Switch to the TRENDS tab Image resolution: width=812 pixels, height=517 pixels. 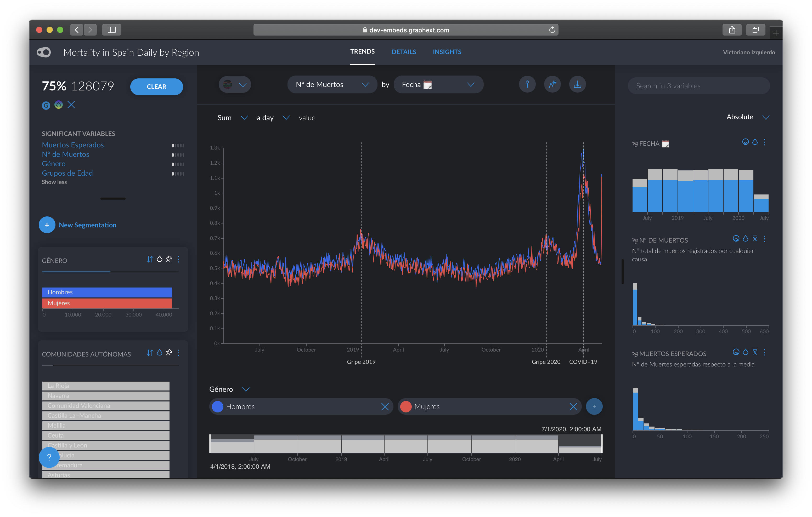pos(362,51)
